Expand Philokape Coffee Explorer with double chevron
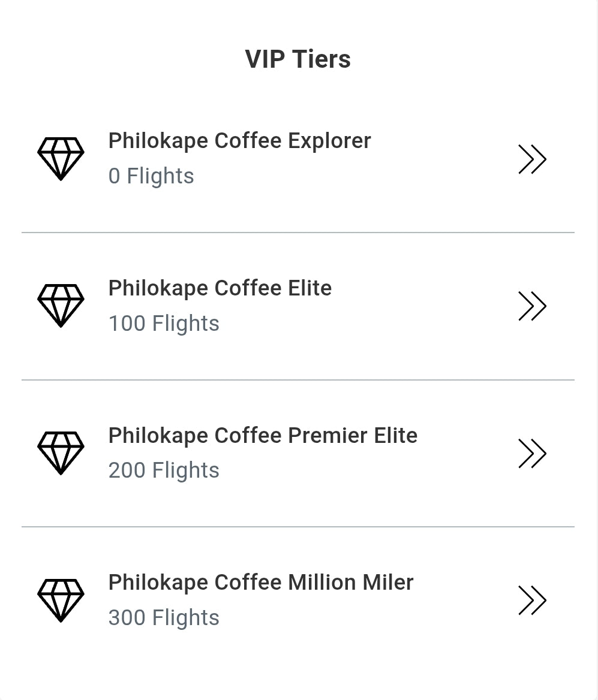 point(532,159)
